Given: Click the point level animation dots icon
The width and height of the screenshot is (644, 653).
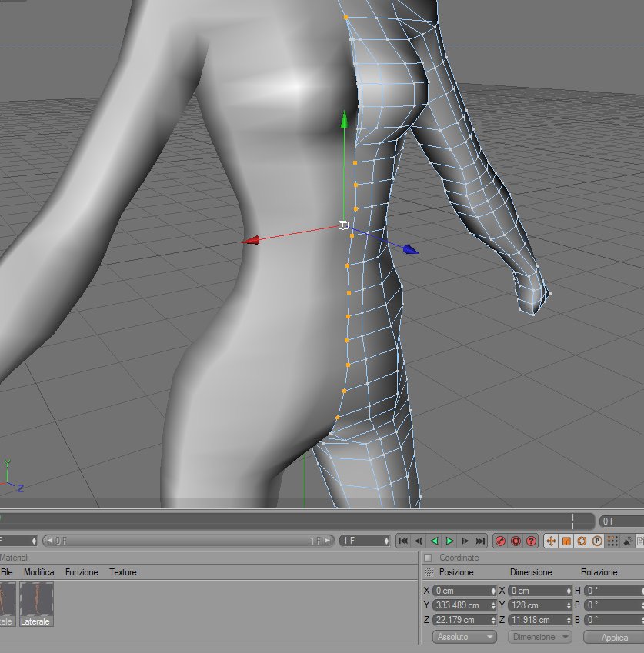Looking at the screenshot, I should (x=612, y=541).
